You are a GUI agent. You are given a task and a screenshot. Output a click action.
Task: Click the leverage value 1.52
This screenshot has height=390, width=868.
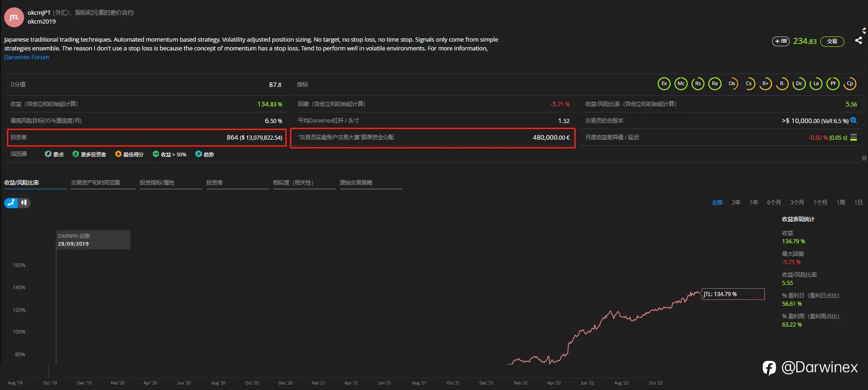click(x=564, y=121)
